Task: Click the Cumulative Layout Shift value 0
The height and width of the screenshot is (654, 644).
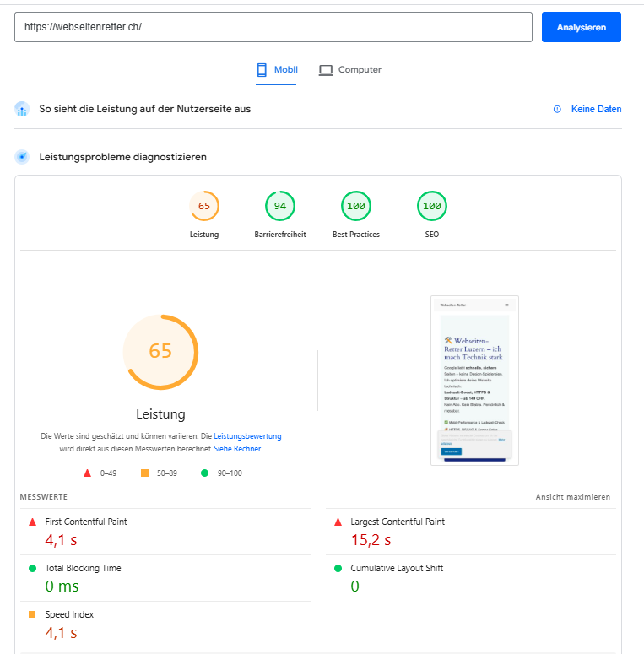Action: 355,586
